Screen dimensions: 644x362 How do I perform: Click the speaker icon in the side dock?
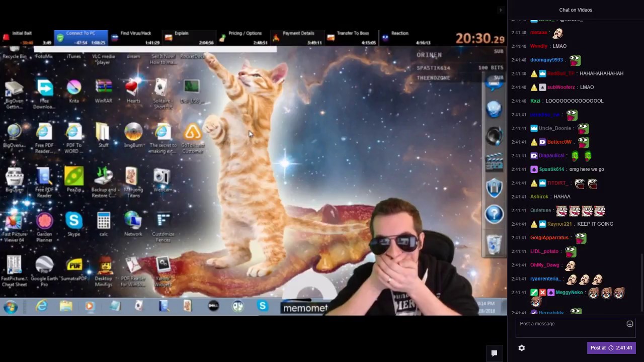(x=494, y=135)
